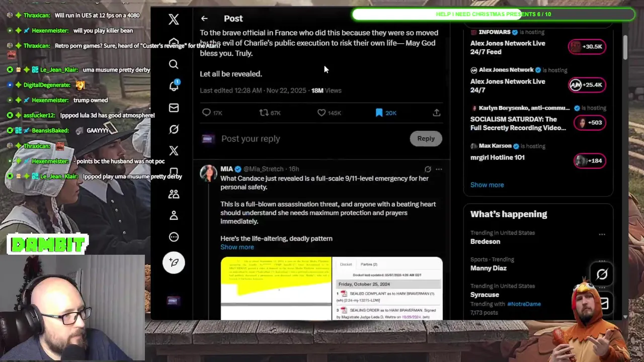Open Premium X icon in sidebar
This screenshot has height=362, width=644.
(x=174, y=151)
